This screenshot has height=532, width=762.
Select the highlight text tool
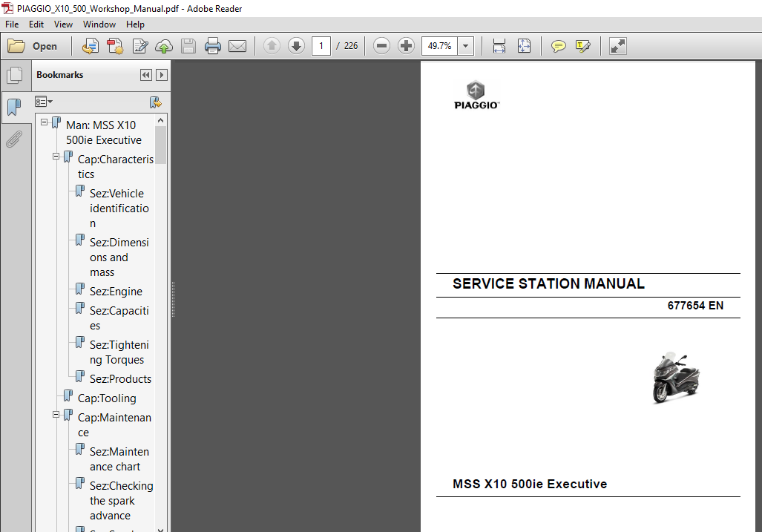point(582,46)
